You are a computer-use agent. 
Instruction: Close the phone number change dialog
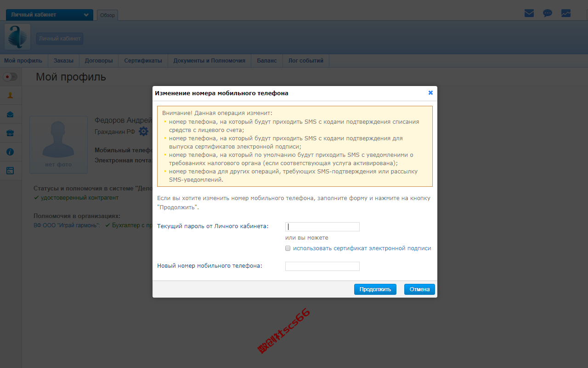[x=430, y=92]
